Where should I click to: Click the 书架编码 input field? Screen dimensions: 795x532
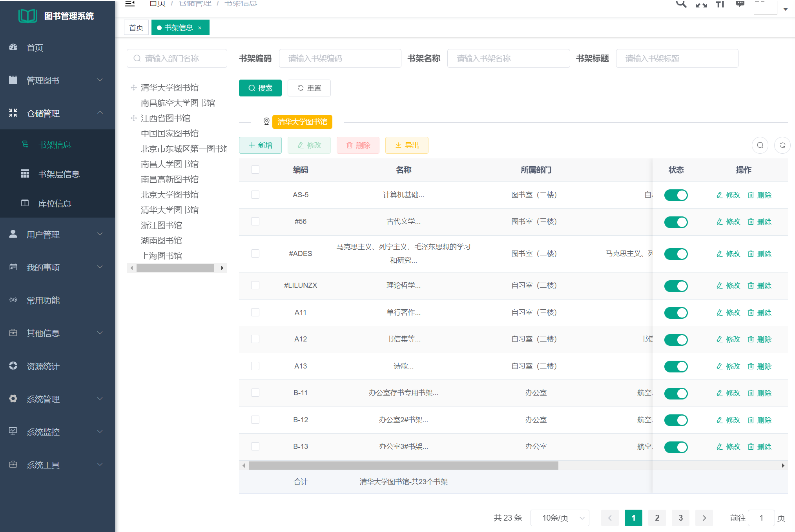pos(340,59)
